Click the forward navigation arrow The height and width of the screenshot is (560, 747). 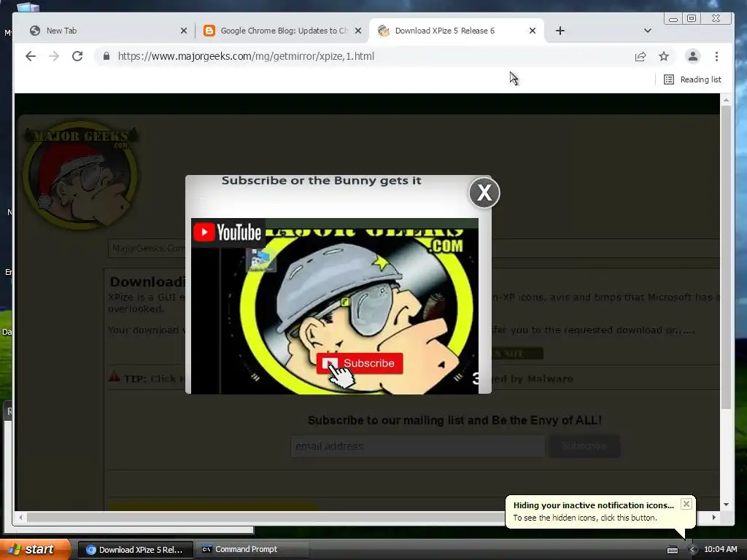point(54,56)
